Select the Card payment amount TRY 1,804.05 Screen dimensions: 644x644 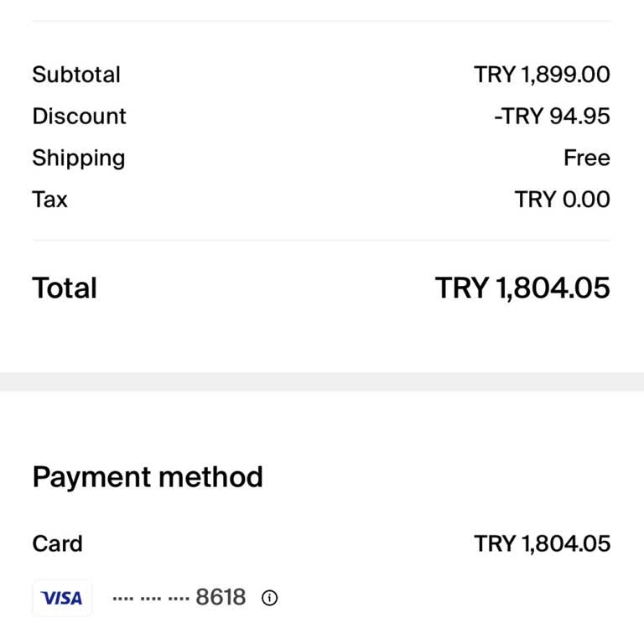(542, 543)
